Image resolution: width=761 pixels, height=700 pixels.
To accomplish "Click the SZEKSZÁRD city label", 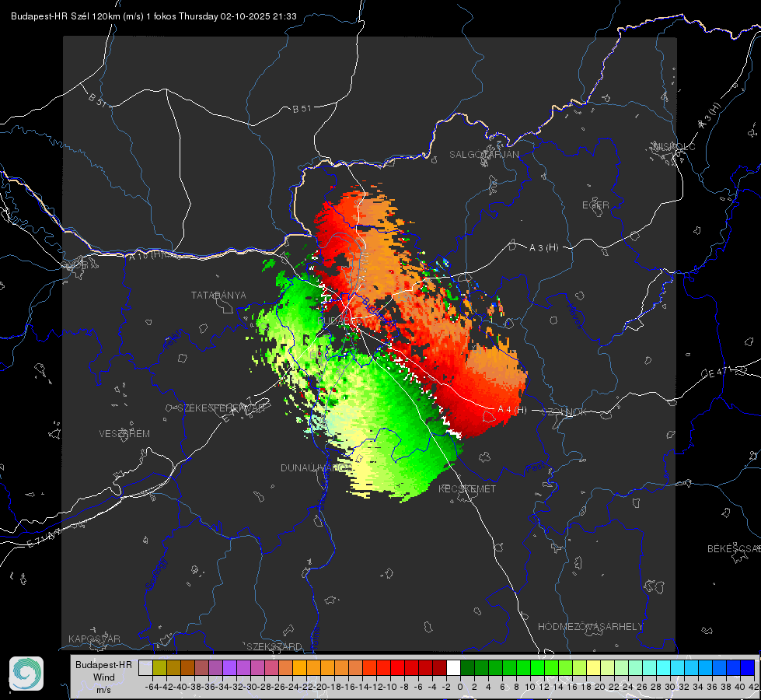I will [274, 646].
